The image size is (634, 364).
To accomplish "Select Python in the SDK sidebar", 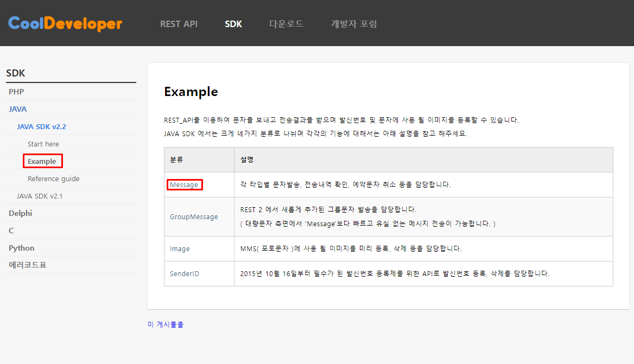I will 21,248.
